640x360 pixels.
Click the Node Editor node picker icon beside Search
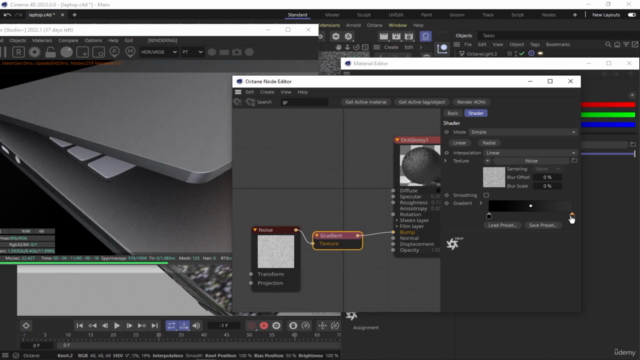coord(250,102)
